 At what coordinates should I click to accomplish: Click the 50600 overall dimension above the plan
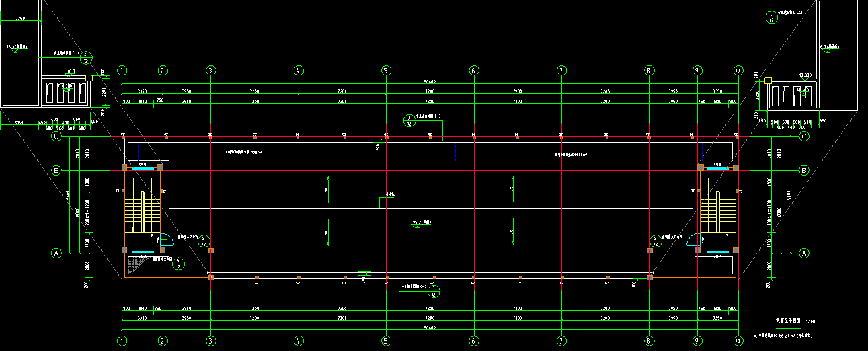coord(430,82)
